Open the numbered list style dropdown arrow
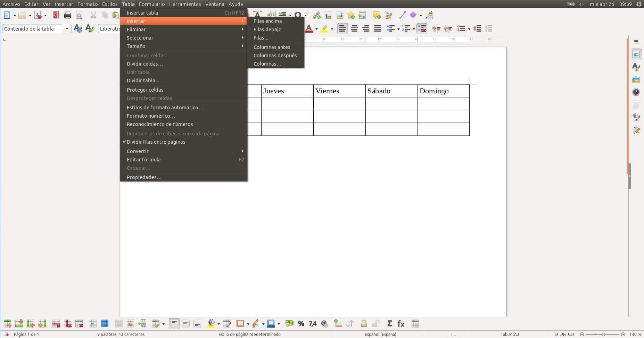644x338 pixels. click(x=414, y=29)
